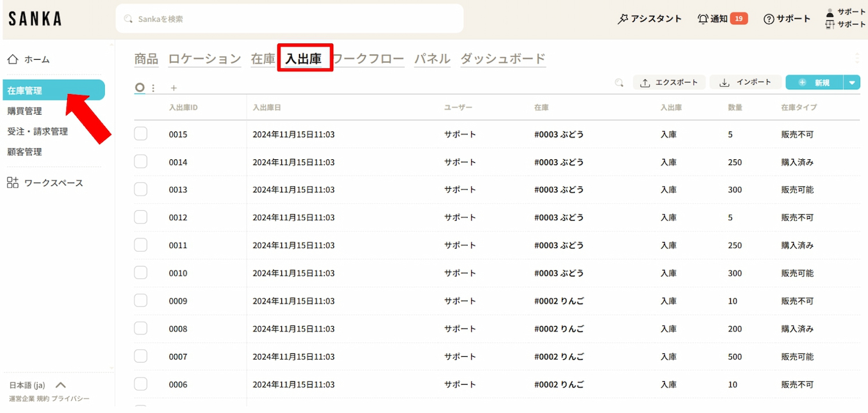Select the 入出庫 tab
This screenshot has width=868, height=413.
[304, 59]
